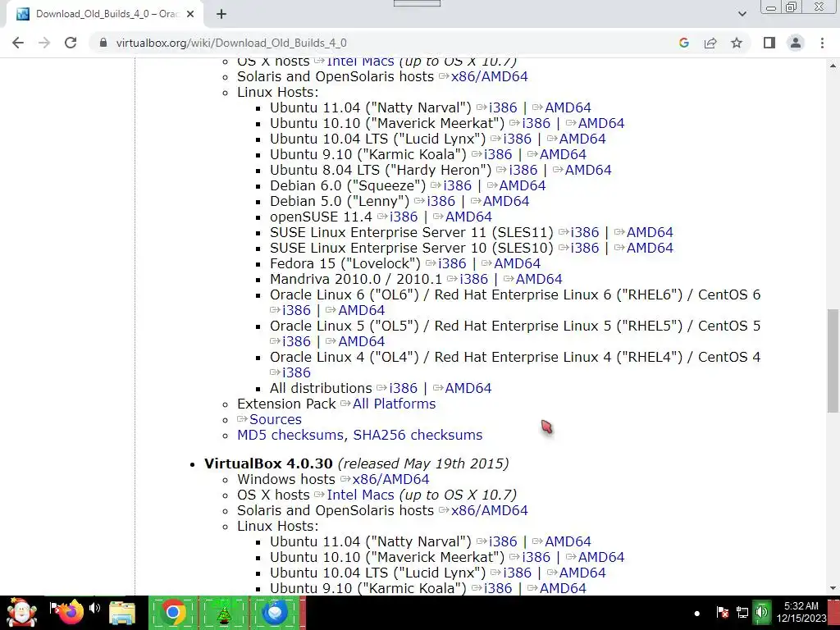Screen dimensions: 840x630
Task: Select the VirtualBox 4.0.30 heading text
Action: point(268,463)
